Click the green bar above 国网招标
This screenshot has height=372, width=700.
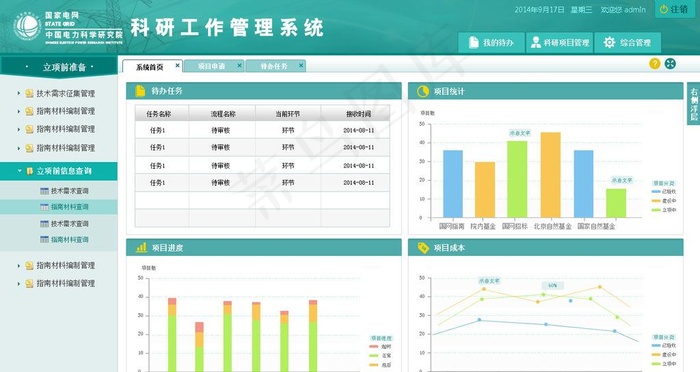point(517,180)
